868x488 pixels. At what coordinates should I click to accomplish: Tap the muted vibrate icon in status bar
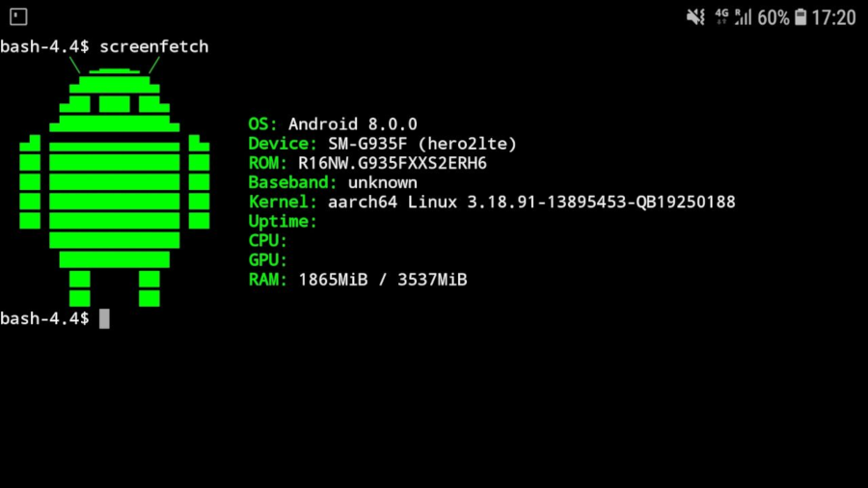(695, 17)
